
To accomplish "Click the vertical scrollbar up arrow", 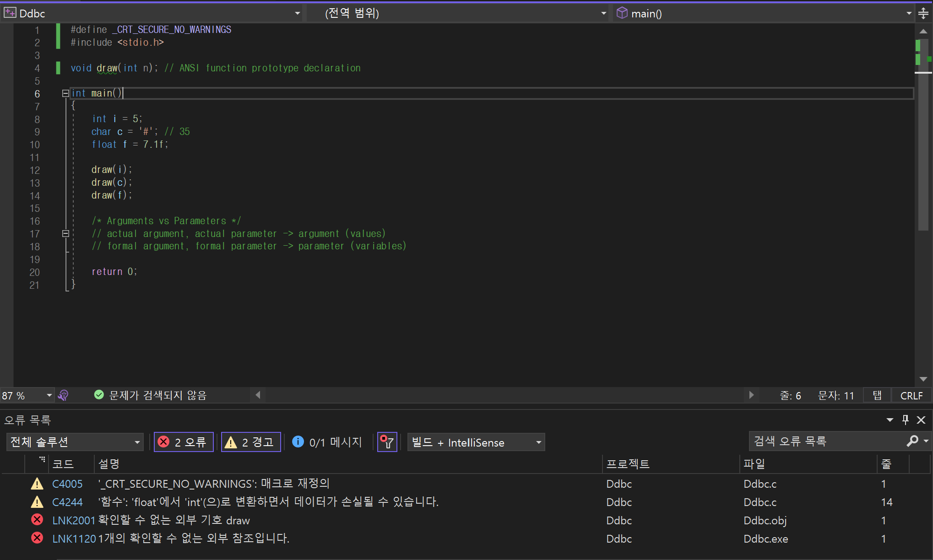I will 923,31.
